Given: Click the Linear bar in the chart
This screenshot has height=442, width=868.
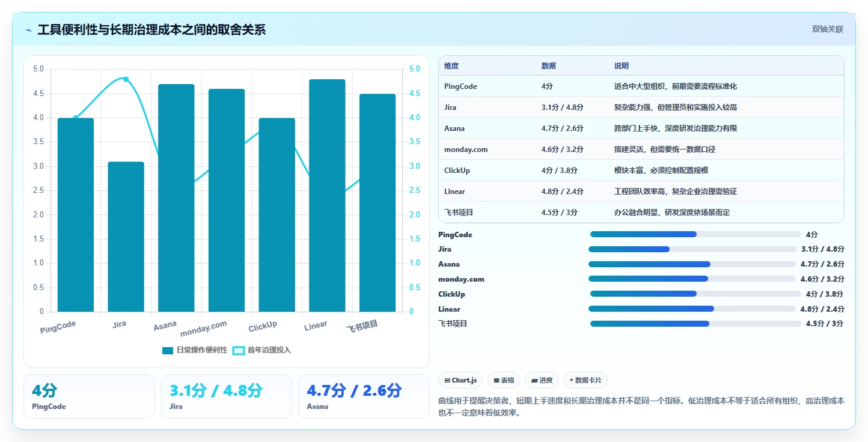Looking at the screenshot, I should coord(328,196).
